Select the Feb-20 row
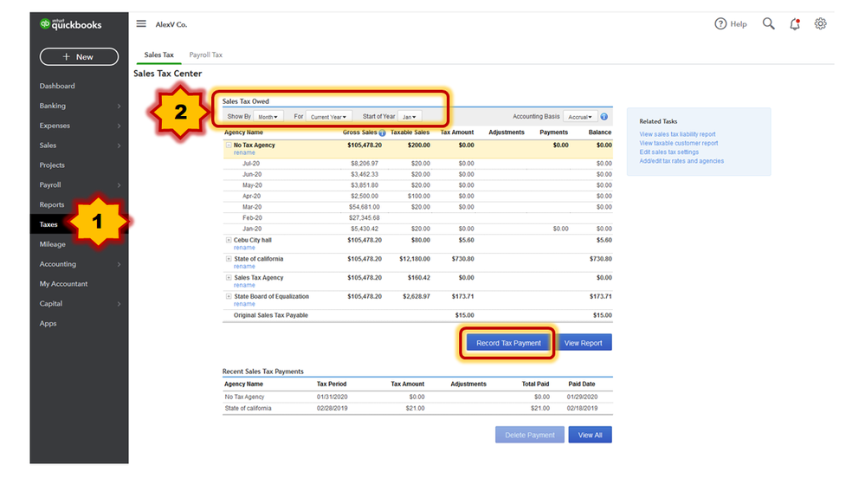This screenshot has width=865, height=504. tap(417, 218)
